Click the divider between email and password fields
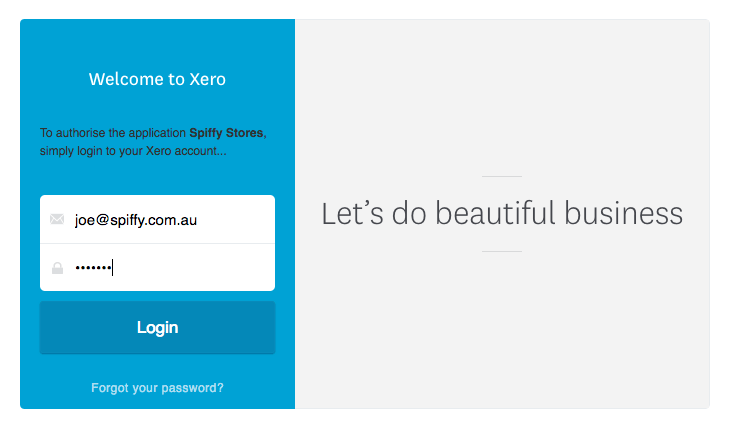 click(x=157, y=244)
